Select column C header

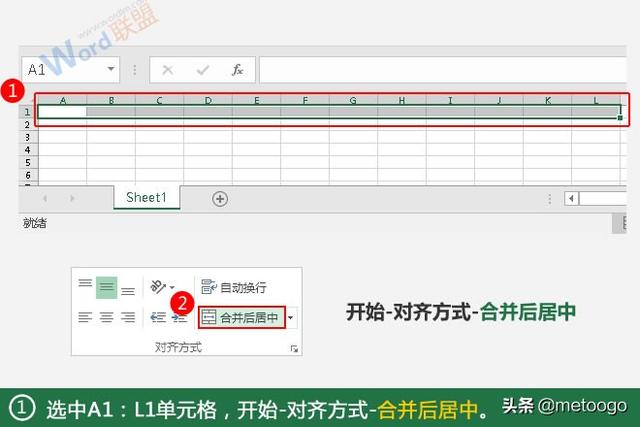pyautogui.click(x=160, y=100)
